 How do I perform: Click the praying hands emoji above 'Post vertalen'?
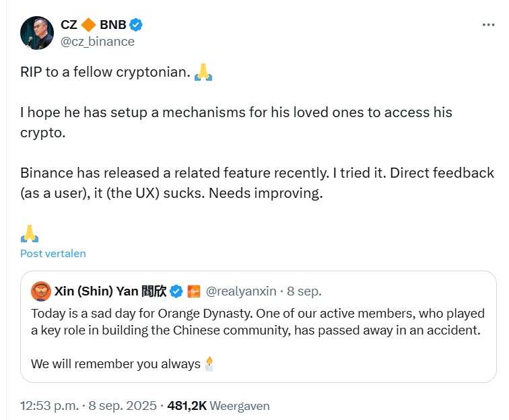30,234
